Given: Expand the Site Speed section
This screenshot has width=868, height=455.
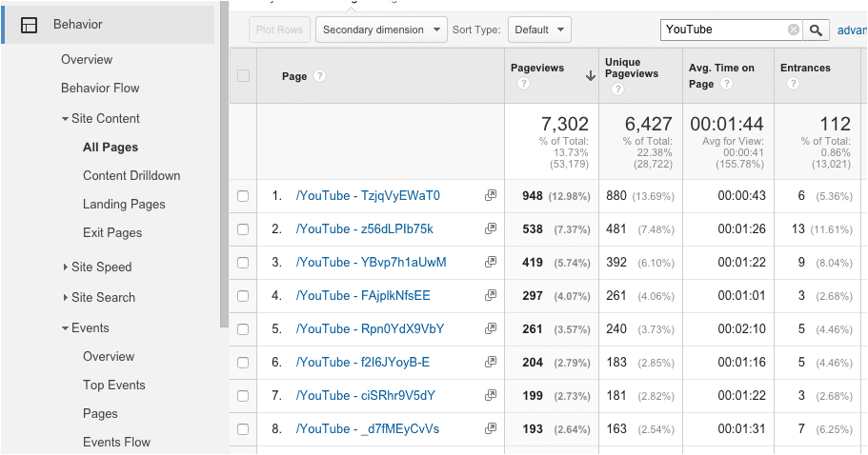Looking at the screenshot, I should [66, 267].
